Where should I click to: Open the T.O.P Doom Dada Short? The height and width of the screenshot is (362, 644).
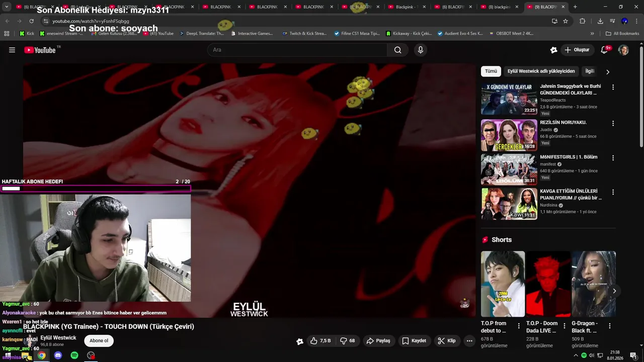tap(548, 284)
